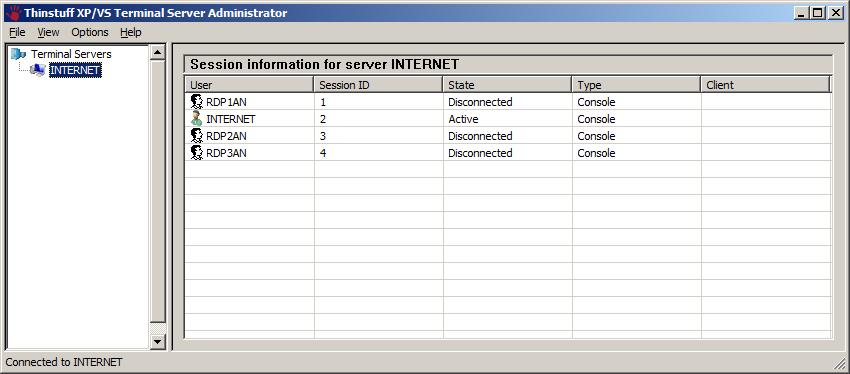Open the Options menu
Screen dimensions: 850x374
click(90, 33)
